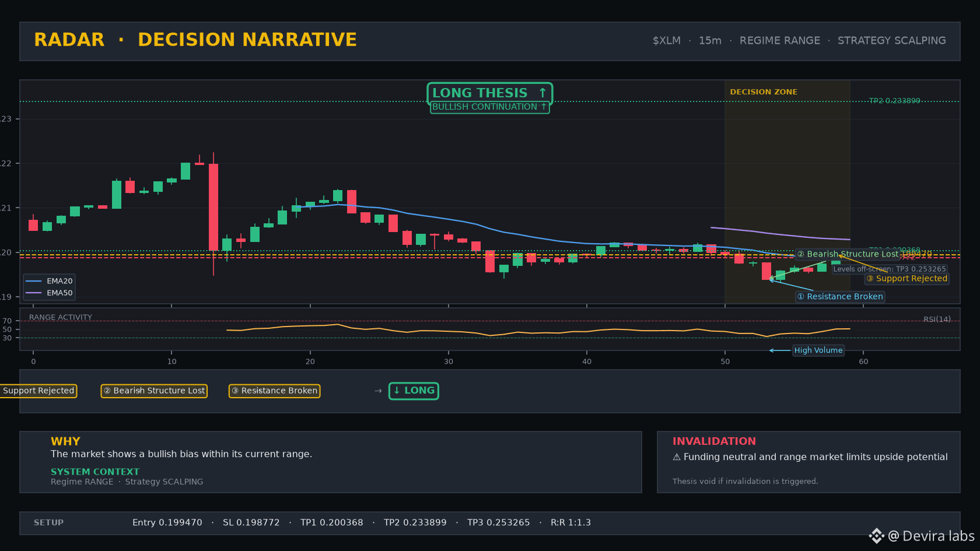Image resolution: width=980 pixels, height=551 pixels.
Task: Click the Support Rejected chart annotation
Action: tap(907, 279)
